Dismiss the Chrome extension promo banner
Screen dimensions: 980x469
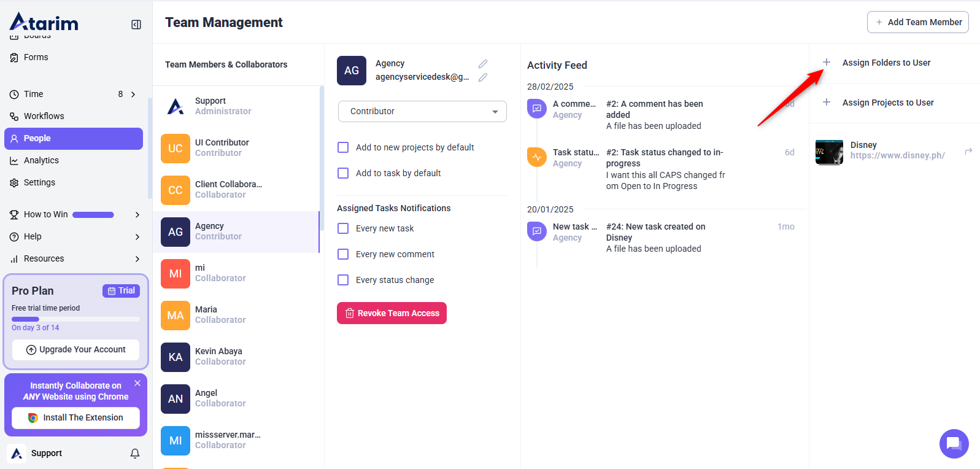coord(137,383)
